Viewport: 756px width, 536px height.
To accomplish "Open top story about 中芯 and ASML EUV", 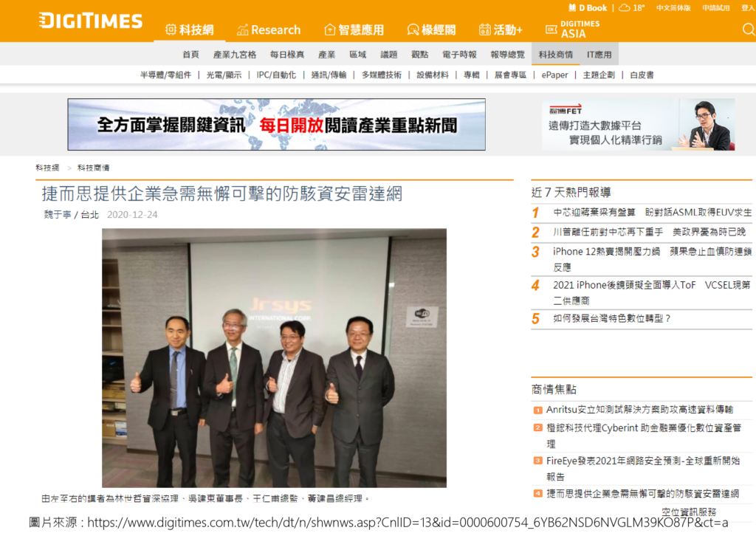I will click(x=652, y=212).
